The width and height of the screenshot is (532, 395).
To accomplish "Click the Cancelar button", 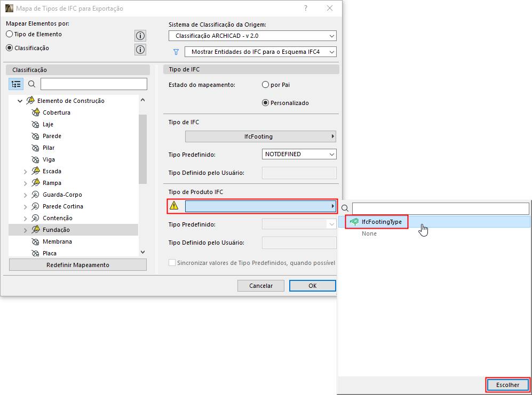I will [260, 286].
